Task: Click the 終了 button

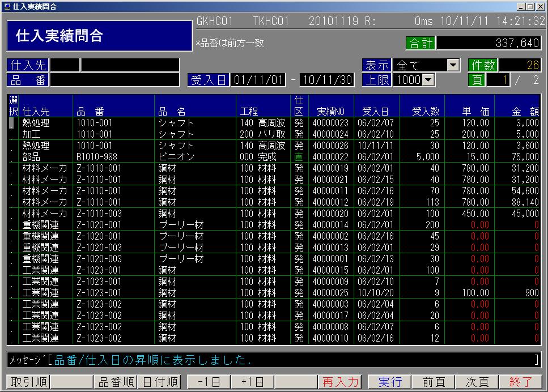Action: (x=520, y=381)
